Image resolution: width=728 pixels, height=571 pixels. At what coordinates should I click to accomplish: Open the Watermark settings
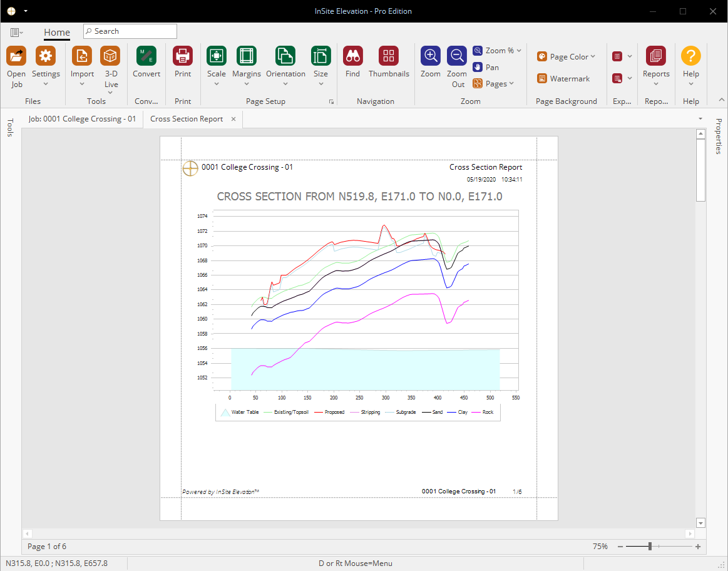tap(563, 78)
